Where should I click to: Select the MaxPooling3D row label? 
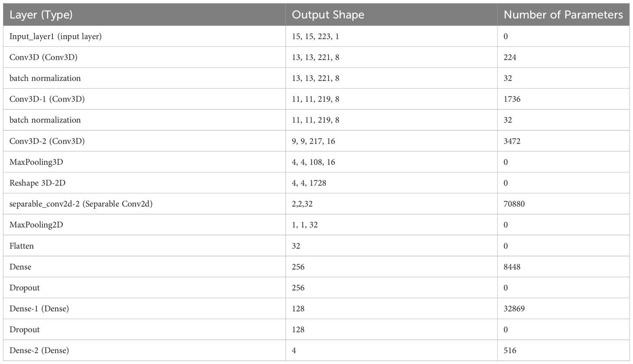tap(36, 162)
